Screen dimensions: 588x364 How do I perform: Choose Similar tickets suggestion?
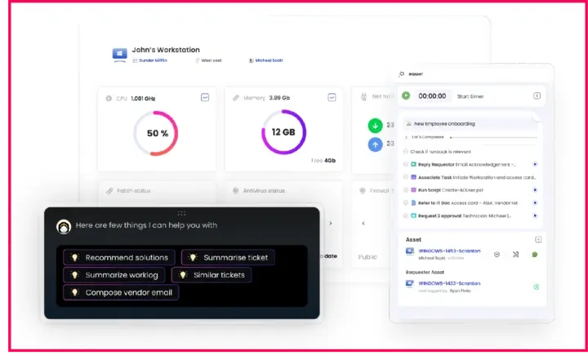(x=212, y=275)
